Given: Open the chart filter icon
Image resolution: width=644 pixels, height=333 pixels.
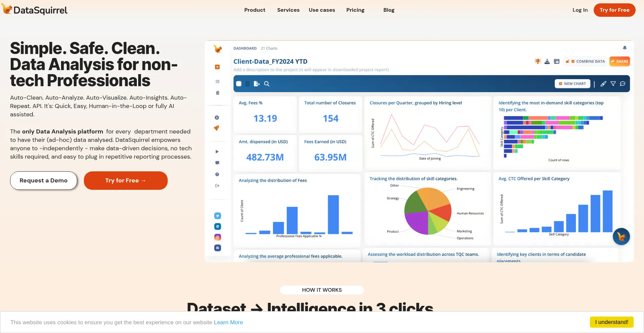Looking at the screenshot, I should coord(613,84).
